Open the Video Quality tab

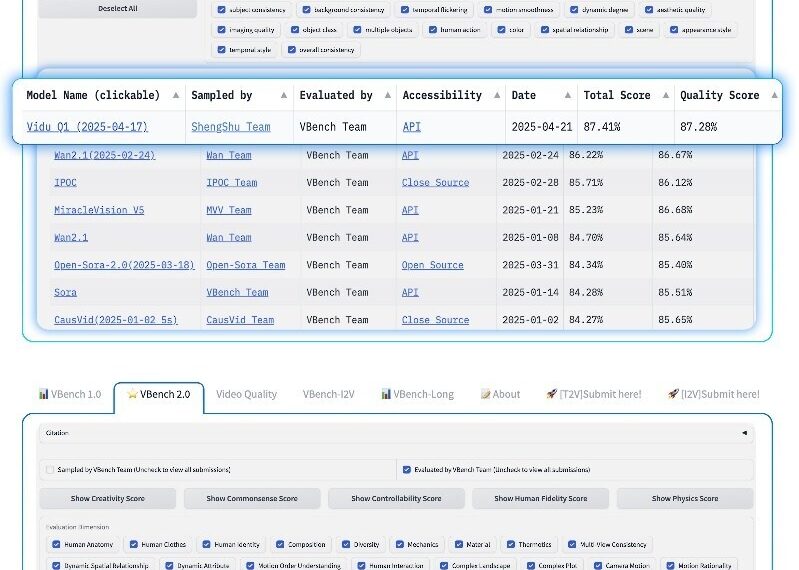(246, 394)
